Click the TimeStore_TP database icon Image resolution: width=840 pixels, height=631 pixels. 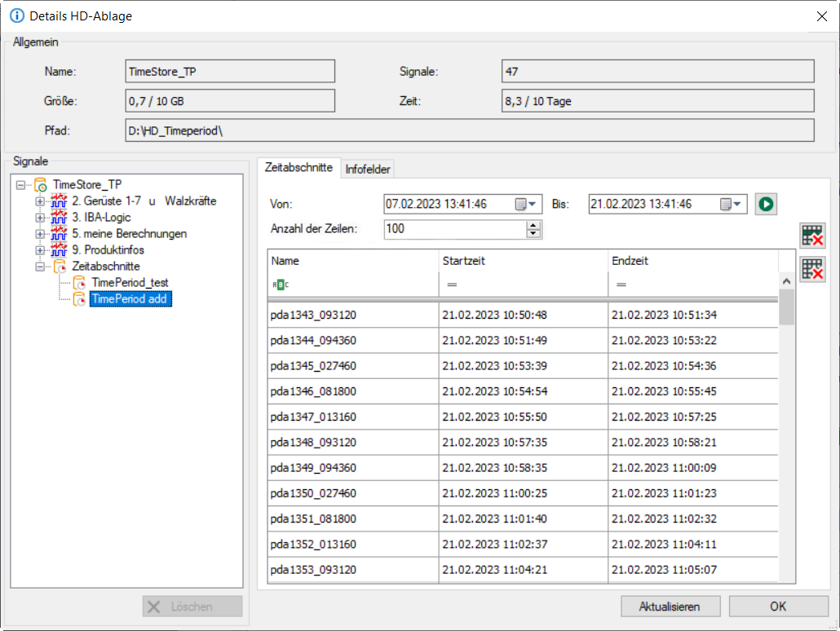pyautogui.click(x=41, y=185)
